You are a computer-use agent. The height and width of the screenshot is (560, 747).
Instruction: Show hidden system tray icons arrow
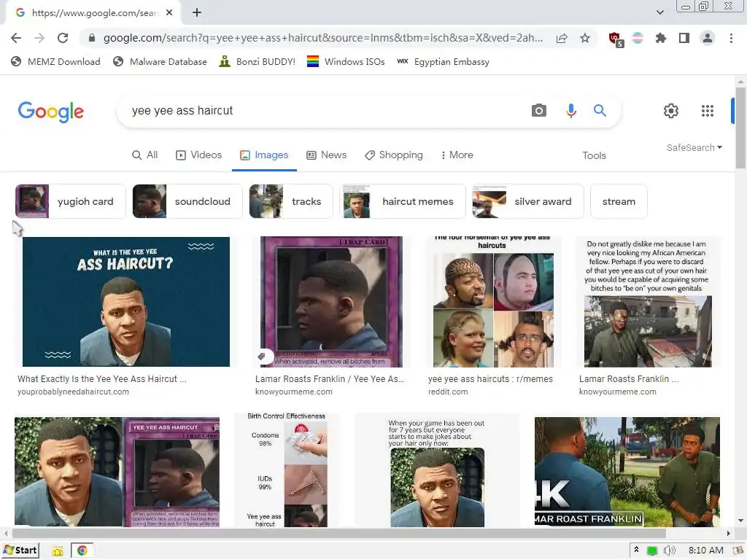tap(636, 550)
